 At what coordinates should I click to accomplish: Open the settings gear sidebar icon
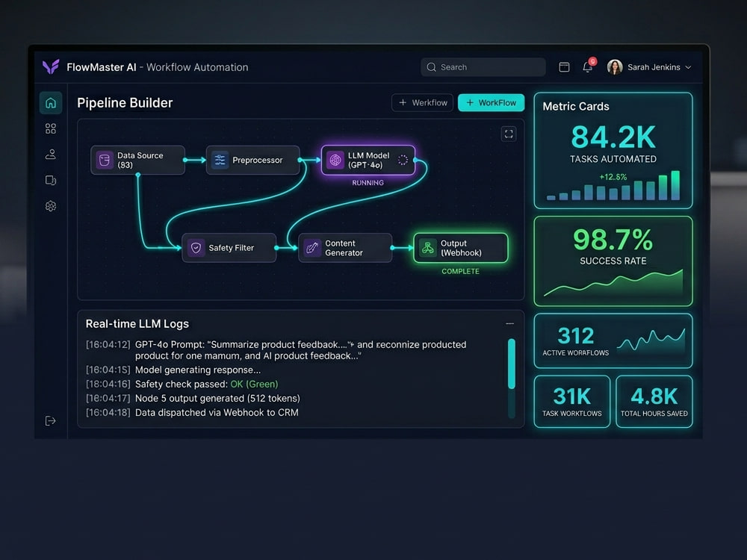pyautogui.click(x=51, y=206)
